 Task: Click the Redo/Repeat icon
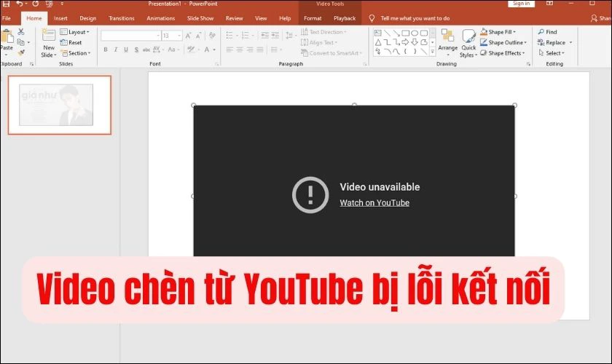coord(36,4)
